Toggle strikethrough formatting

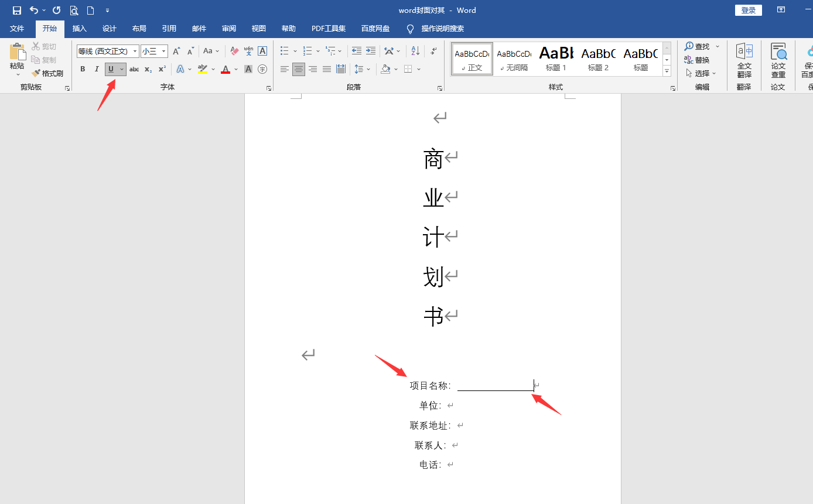(x=134, y=69)
